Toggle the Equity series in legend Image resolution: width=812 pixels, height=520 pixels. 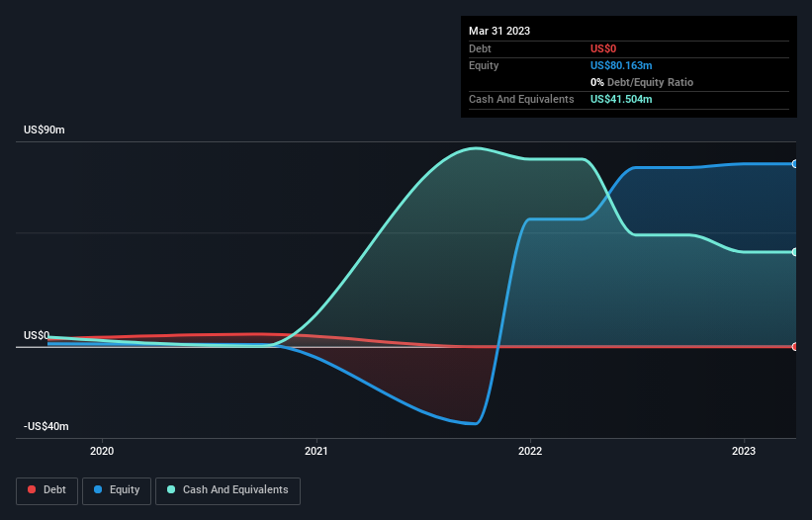point(117,490)
